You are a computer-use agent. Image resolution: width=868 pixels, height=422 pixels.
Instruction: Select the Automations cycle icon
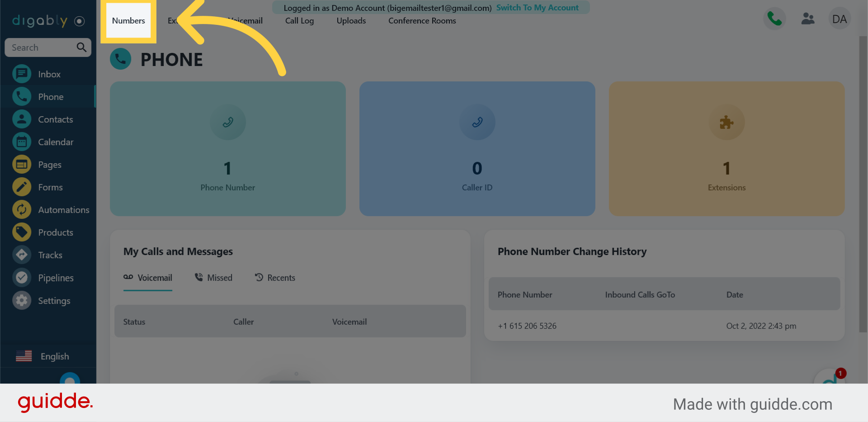coord(22,210)
